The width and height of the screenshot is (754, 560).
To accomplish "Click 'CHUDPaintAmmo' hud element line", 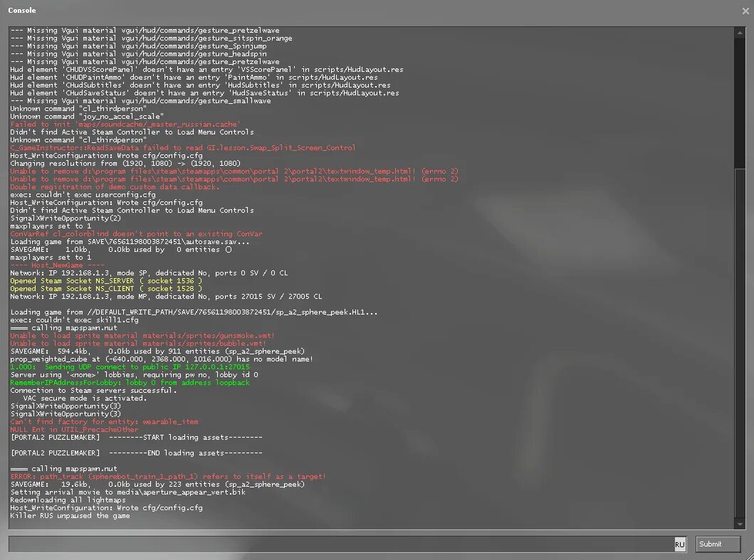I will [x=194, y=77].
